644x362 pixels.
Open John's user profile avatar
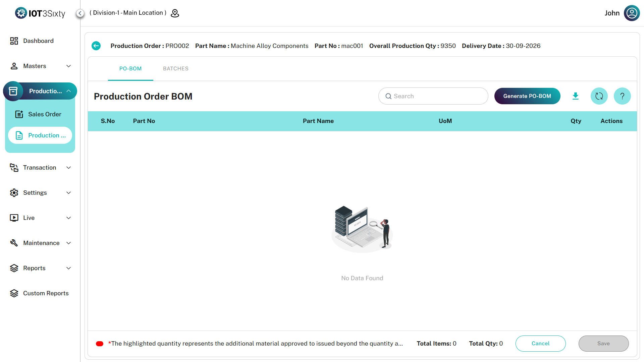point(632,13)
